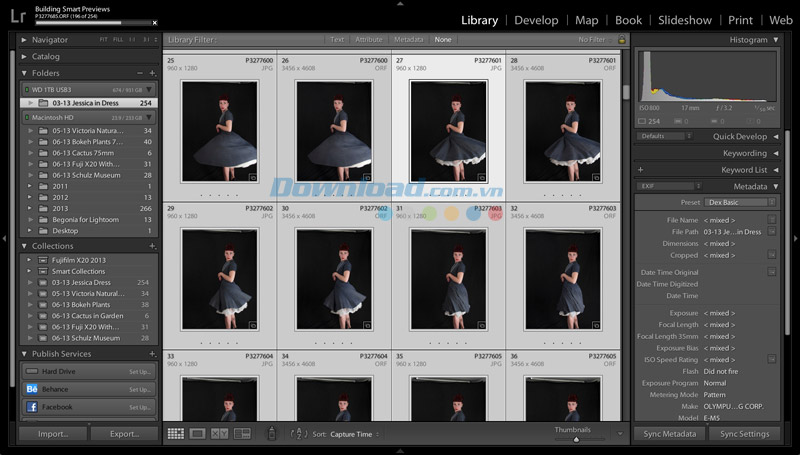This screenshot has height=455, width=800.
Task: Open Survey view in toolbar
Action: pos(242,434)
